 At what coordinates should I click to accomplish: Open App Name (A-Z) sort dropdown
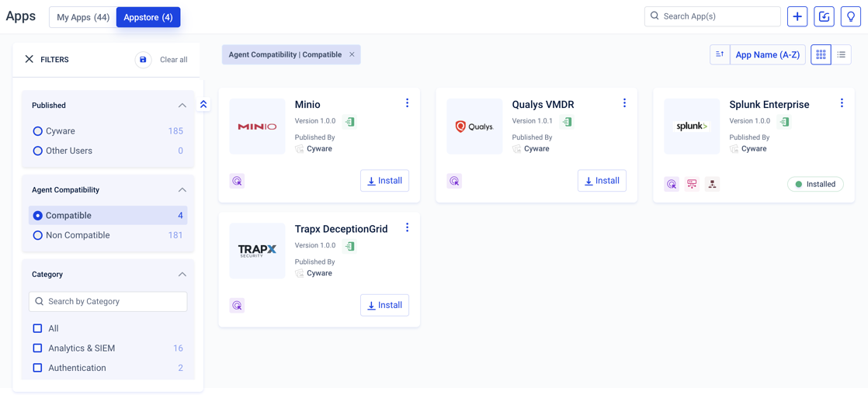(767, 54)
